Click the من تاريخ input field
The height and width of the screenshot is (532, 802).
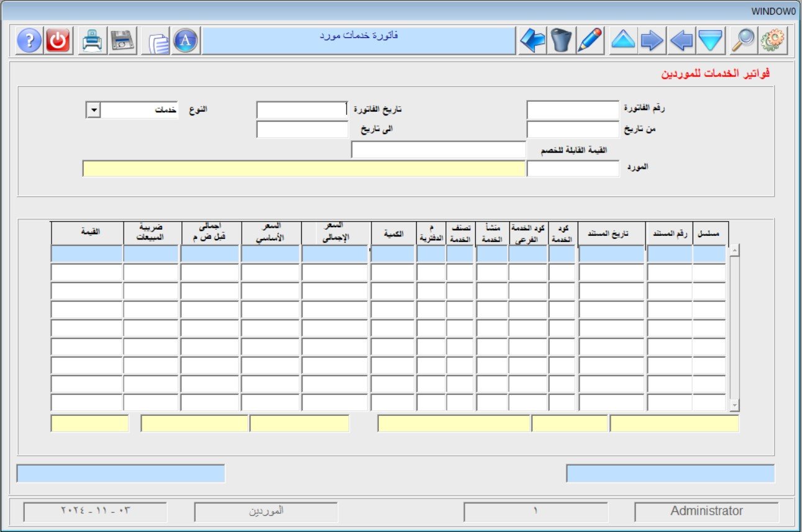[573, 130]
